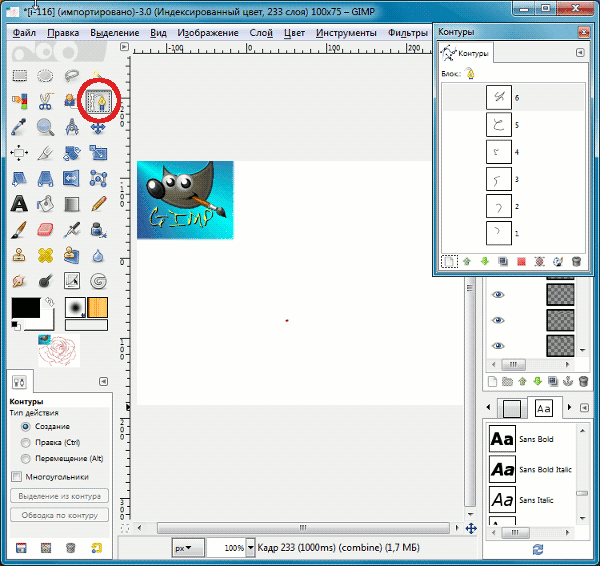Open the zoom percentage dropdown arrow
This screenshot has height=566, width=600.
click(250, 548)
